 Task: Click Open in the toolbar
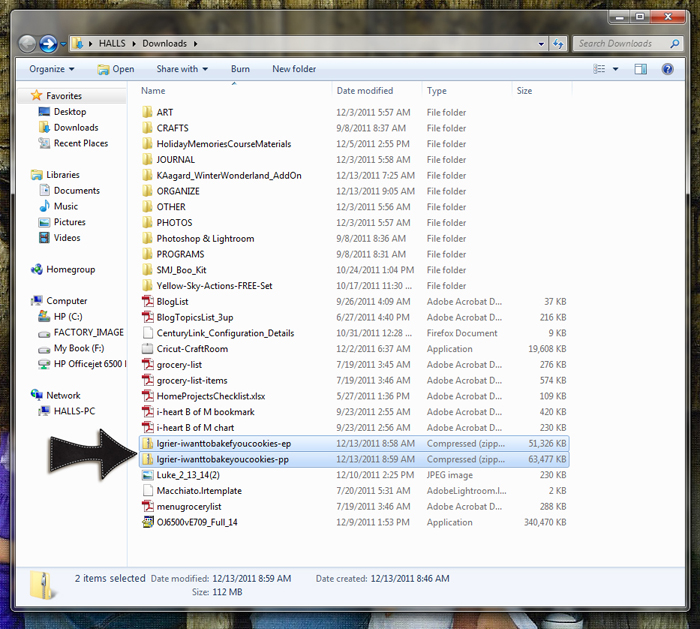tap(116, 69)
